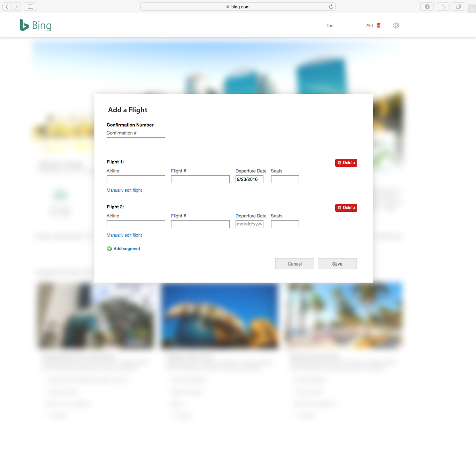476x476 pixels.
Task: Click the Tod account name
Action: (330, 25)
